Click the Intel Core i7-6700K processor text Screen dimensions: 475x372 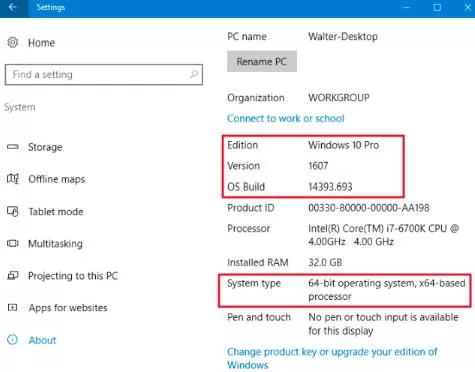384,235
